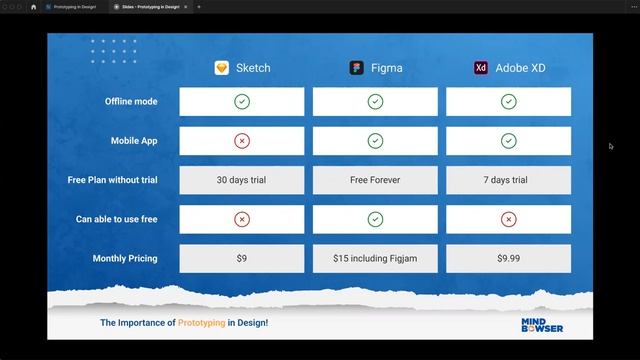Click the Adobe XD logo icon
This screenshot has width=640, height=360.
tap(481, 68)
